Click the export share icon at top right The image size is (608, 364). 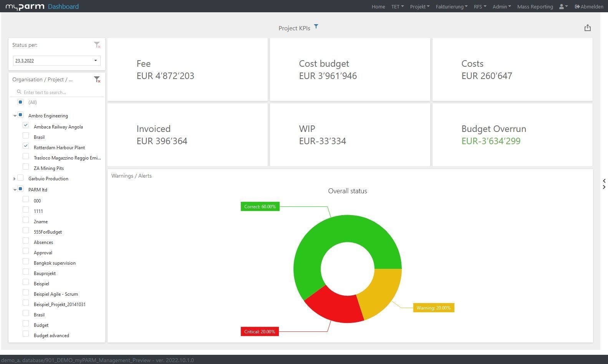pyautogui.click(x=587, y=28)
